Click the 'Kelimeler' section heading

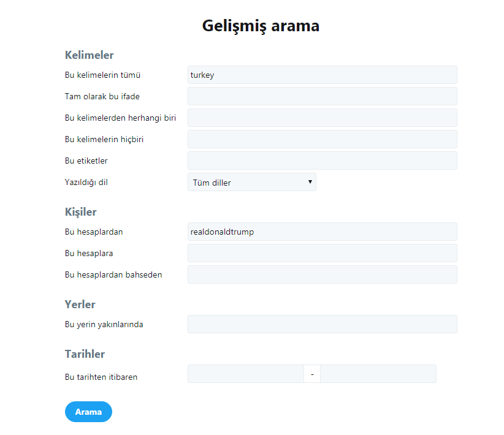click(x=90, y=55)
